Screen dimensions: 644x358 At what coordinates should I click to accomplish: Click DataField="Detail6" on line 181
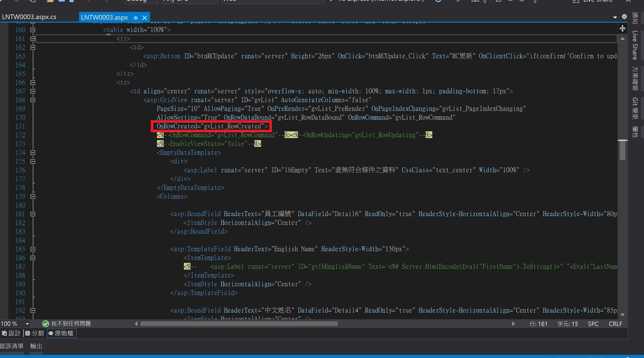[x=329, y=214]
